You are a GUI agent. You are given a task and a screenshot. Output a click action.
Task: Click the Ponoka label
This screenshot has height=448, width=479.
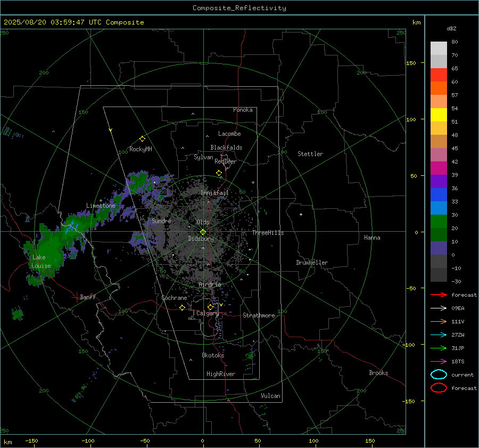pos(243,110)
